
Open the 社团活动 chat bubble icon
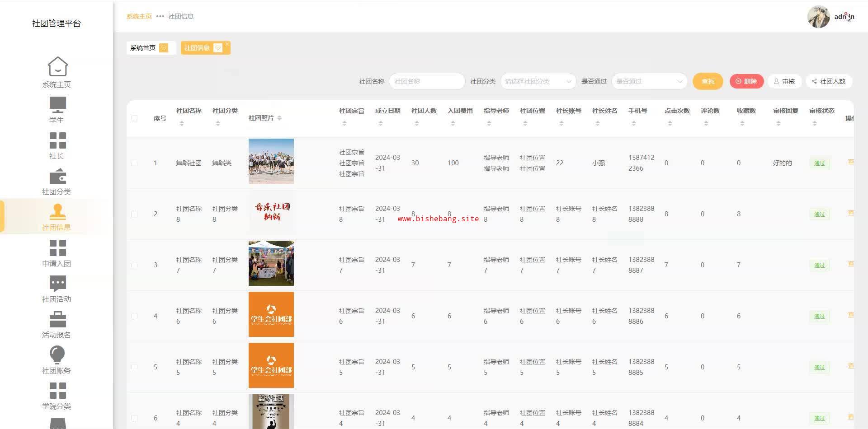57,284
